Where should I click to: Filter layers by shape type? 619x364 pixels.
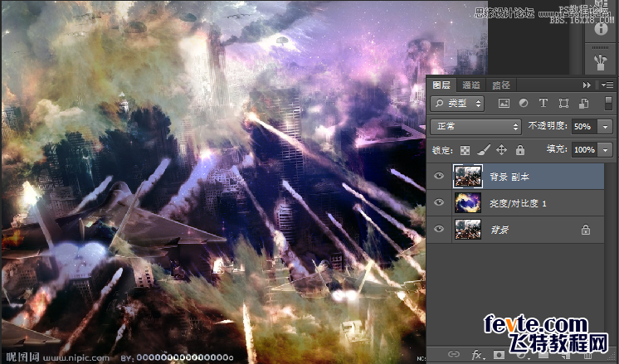563,104
